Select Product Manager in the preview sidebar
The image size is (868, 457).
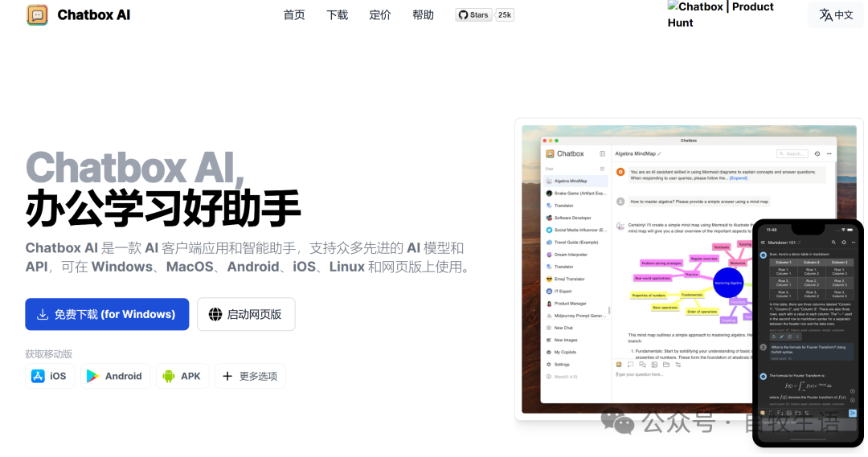[575, 303]
